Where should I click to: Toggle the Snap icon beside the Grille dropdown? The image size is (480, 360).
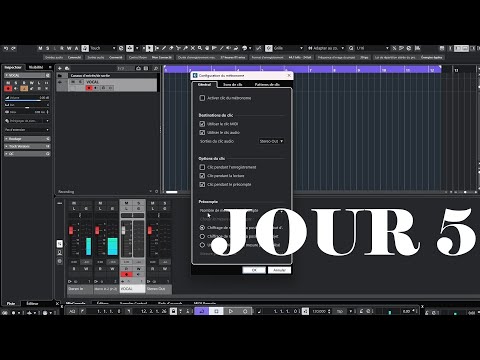[269, 49]
